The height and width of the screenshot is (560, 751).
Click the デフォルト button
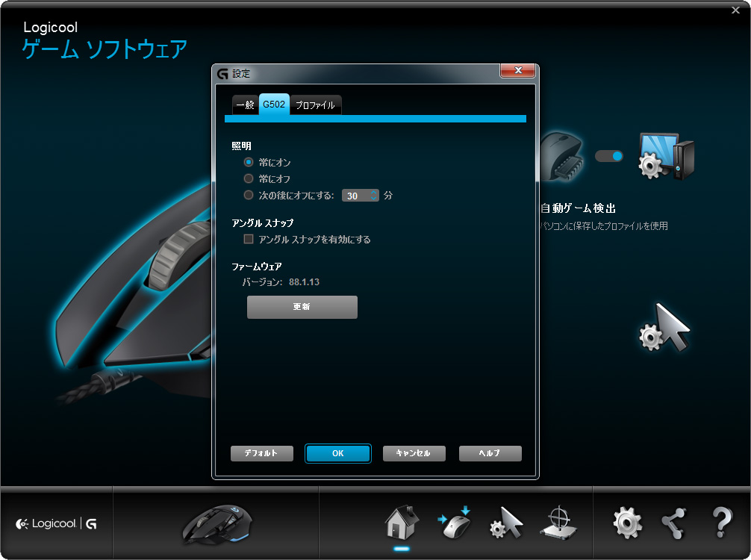point(261,453)
